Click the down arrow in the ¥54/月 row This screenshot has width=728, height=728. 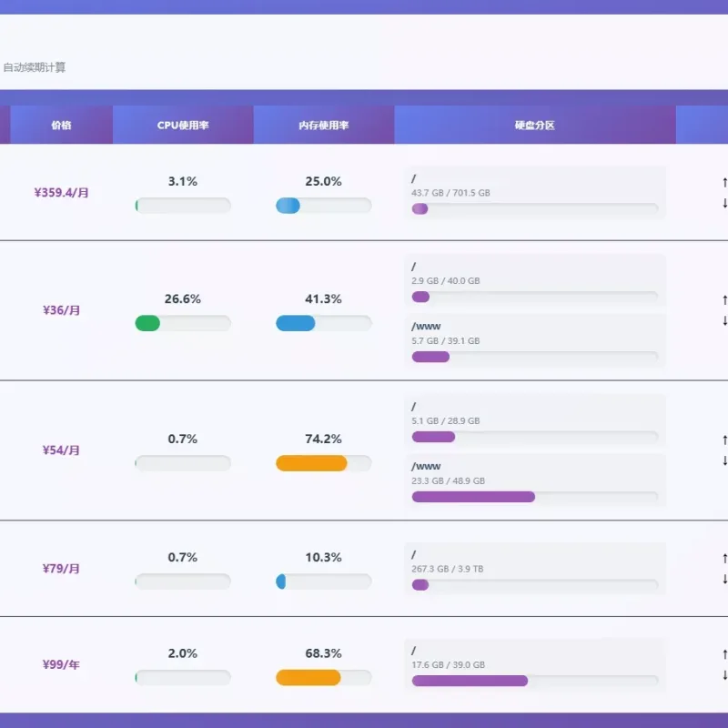[x=724, y=460]
